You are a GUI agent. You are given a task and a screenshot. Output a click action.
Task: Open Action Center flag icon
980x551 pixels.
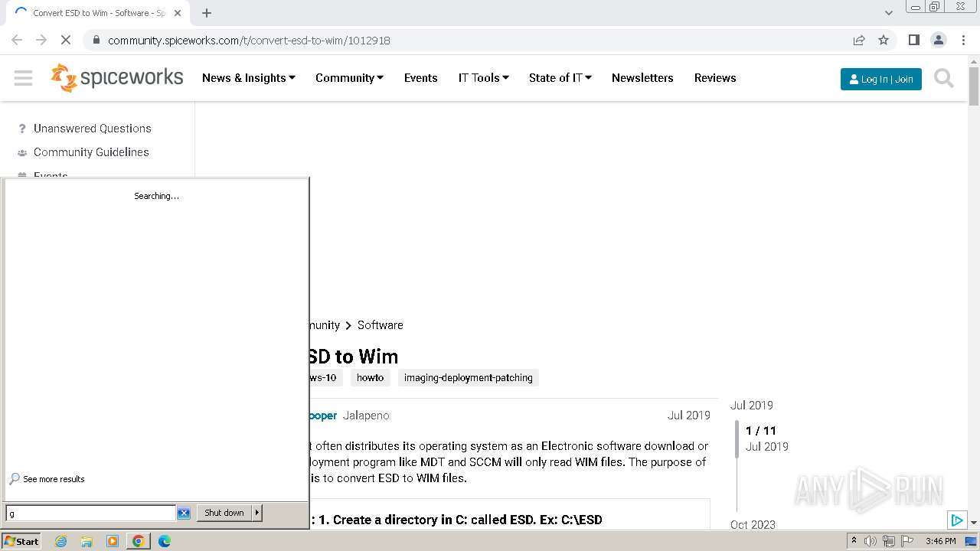[x=906, y=541]
